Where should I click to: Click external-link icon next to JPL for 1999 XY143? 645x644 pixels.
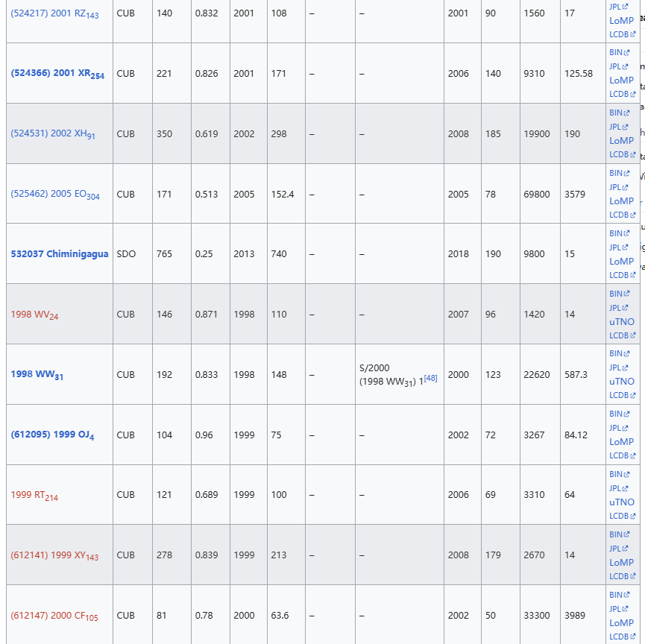tap(626, 549)
